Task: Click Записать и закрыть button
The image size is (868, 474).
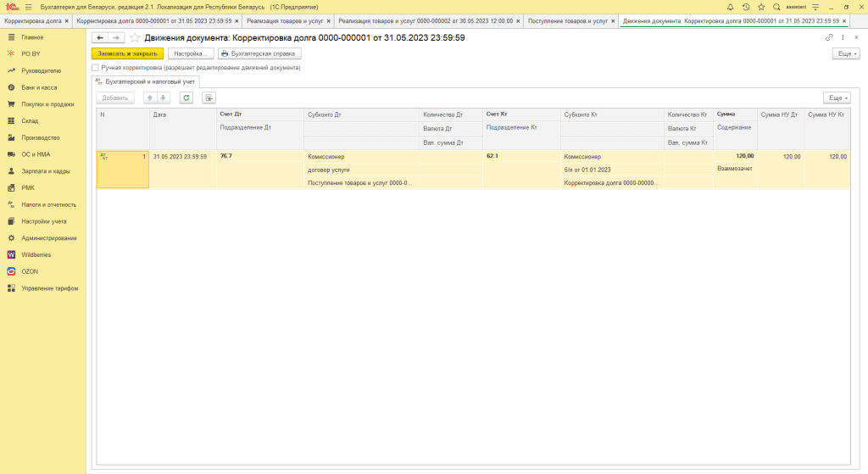Action: coord(127,53)
